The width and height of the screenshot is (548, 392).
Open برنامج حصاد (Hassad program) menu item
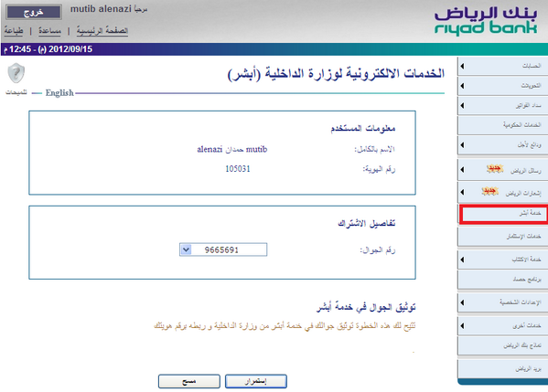502,280
